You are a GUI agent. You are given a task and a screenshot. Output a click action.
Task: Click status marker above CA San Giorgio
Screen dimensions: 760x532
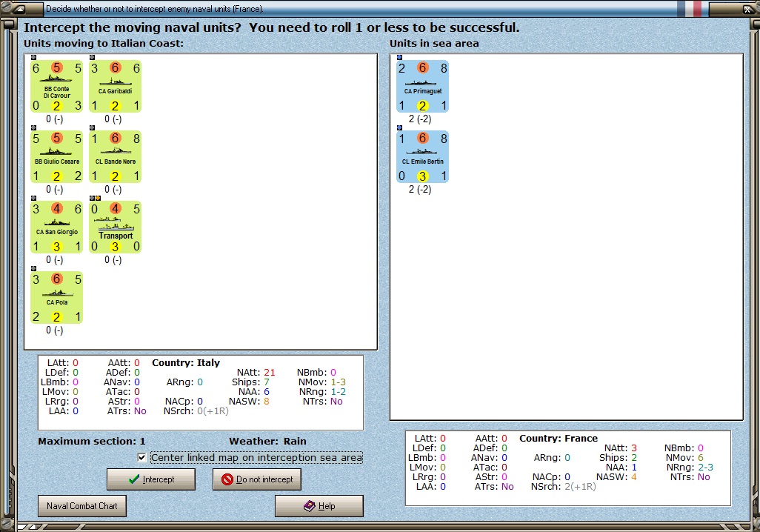[x=33, y=198]
